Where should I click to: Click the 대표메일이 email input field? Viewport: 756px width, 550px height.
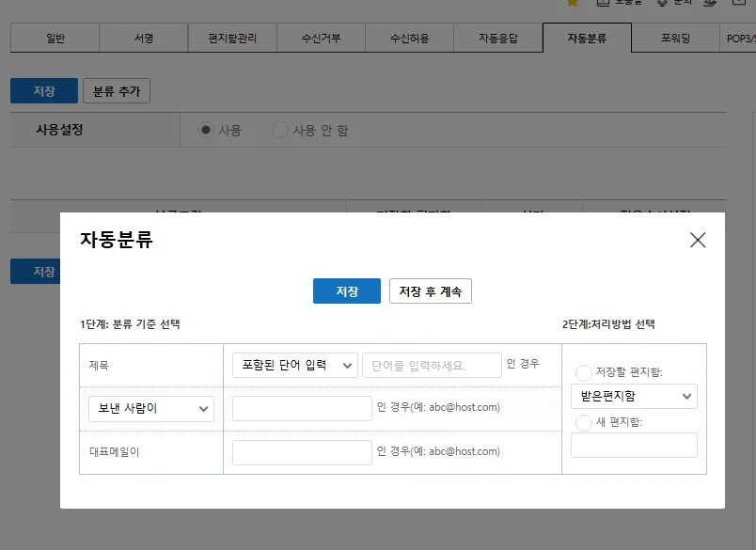302,452
